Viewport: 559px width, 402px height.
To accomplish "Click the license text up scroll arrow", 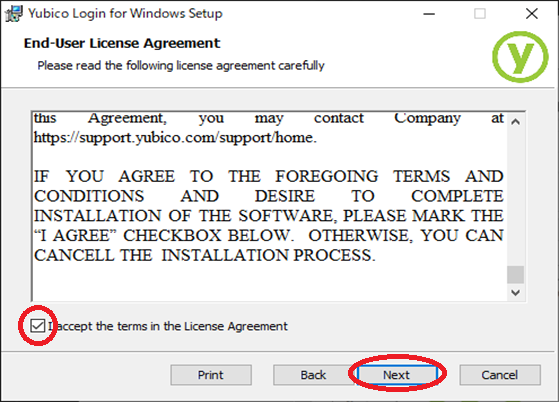I will pos(515,122).
